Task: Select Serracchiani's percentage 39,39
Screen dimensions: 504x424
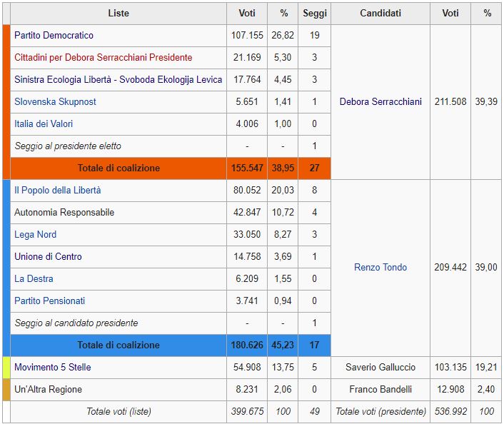Action: [x=486, y=101]
